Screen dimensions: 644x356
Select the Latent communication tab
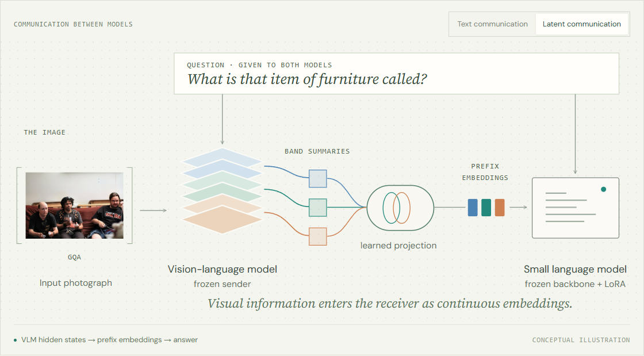click(x=581, y=24)
